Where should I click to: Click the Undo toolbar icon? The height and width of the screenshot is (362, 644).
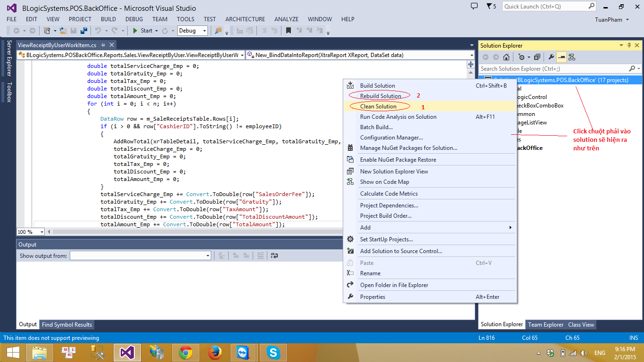pyautogui.click(x=98, y=31)
